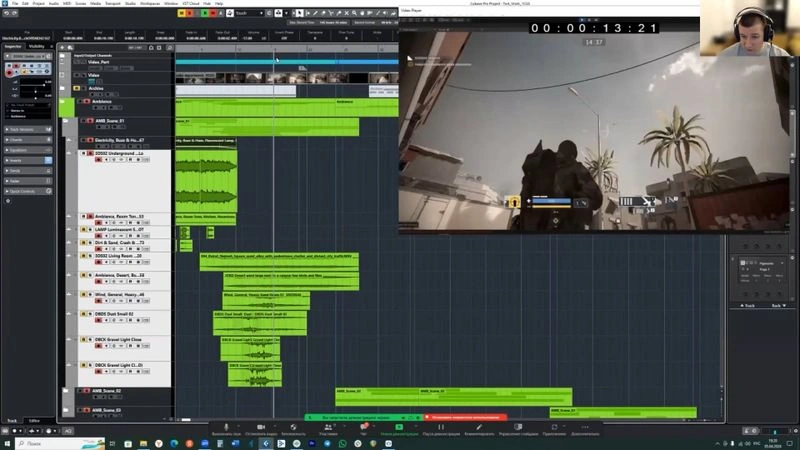Screen dimensions: 800x450
Task: Click the inspector settings gear icon
Action: coord(8,201)
